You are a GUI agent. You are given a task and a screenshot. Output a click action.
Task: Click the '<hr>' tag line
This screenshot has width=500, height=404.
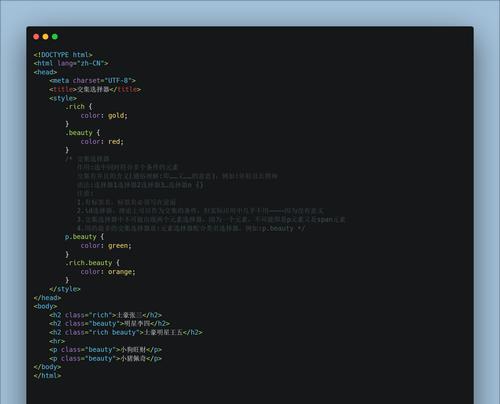[x=57, y=341]
